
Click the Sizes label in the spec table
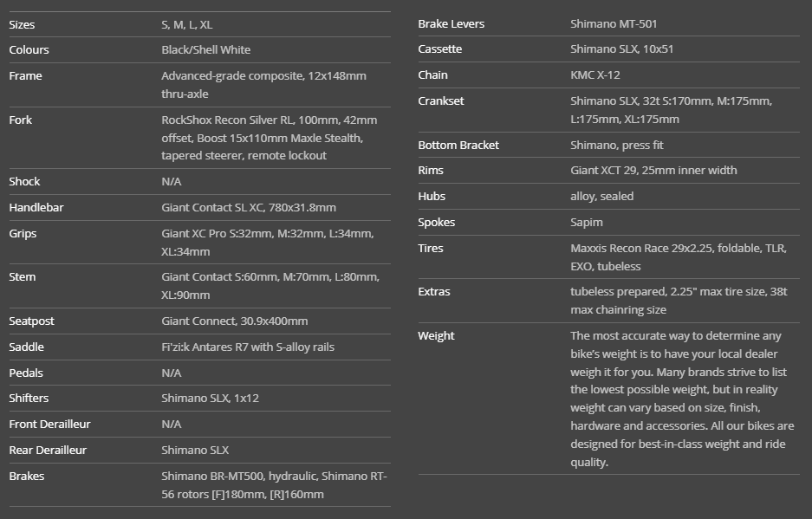tap(22, 24)
